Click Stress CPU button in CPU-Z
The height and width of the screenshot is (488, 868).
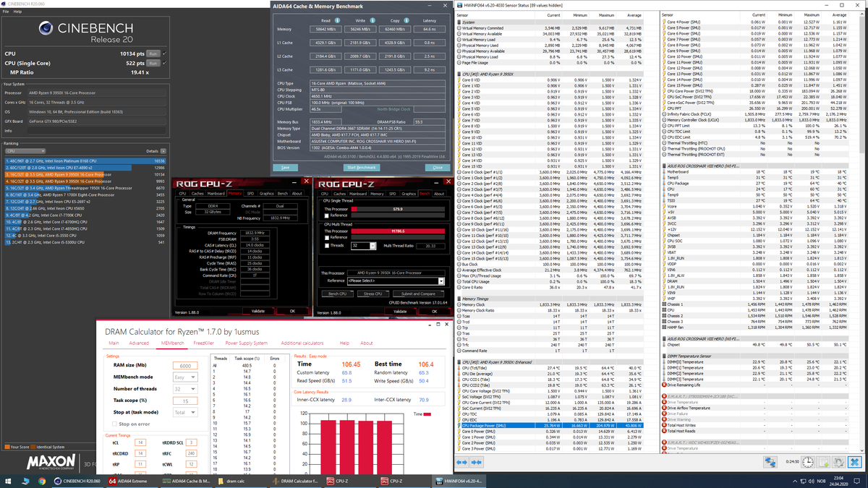coord(373,294)
